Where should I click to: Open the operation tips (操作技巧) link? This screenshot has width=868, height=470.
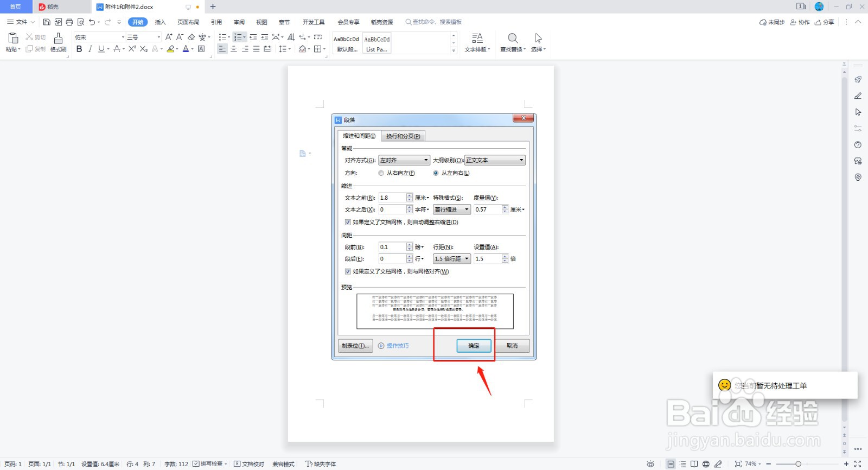click(393, 346)
